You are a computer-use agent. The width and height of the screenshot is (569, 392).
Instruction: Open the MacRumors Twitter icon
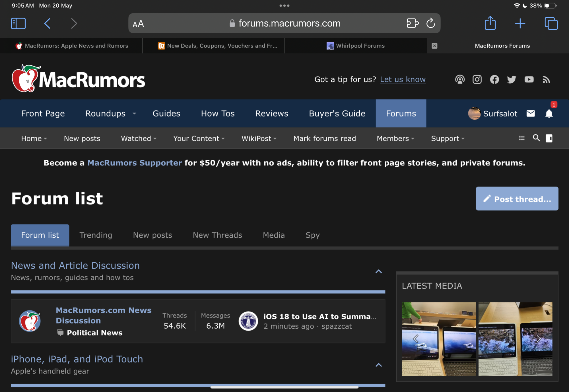pos(512,79)
